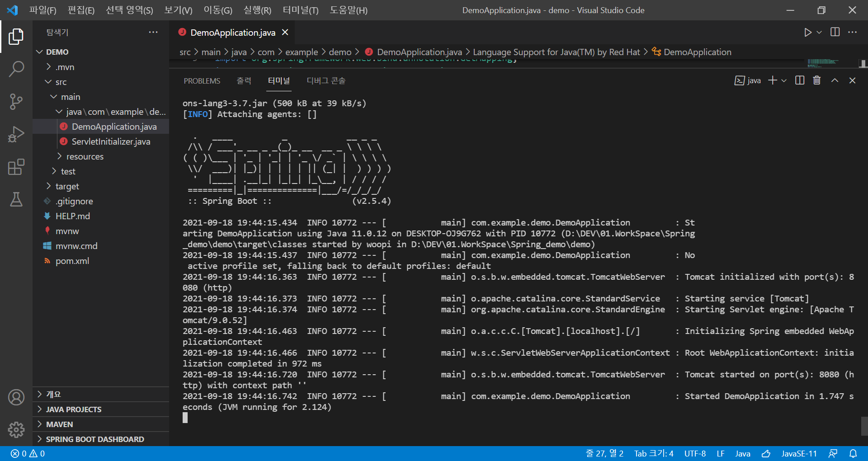Expand the SPRING BOOT DASHBOARD section

(x=101, y=439)
